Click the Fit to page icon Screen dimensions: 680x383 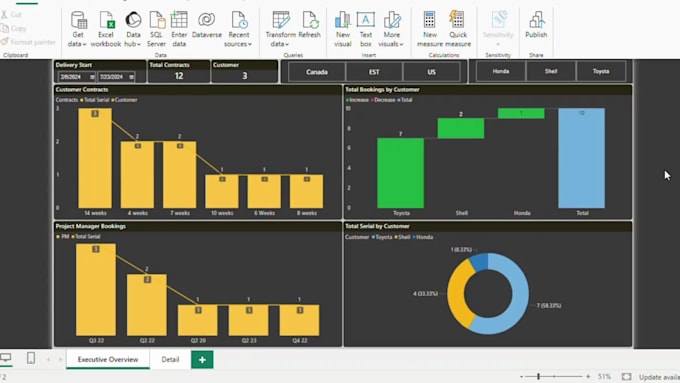(x=626, y=376)
